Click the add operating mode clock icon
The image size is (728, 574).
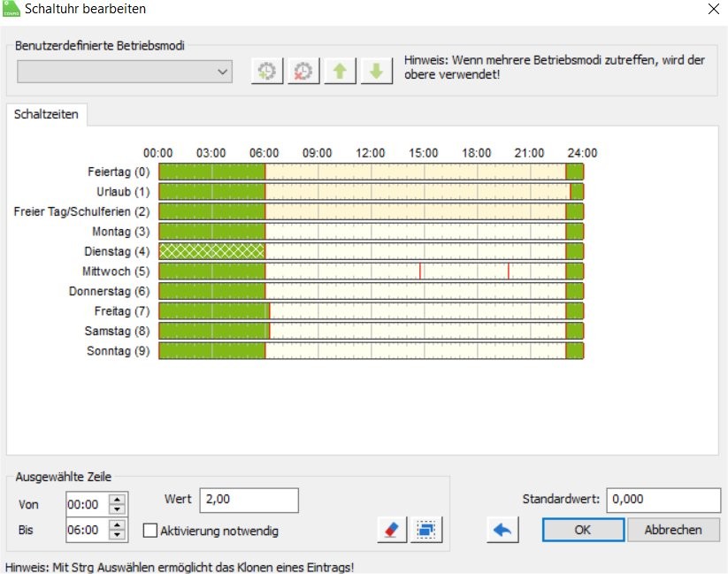tap(267, 71)
